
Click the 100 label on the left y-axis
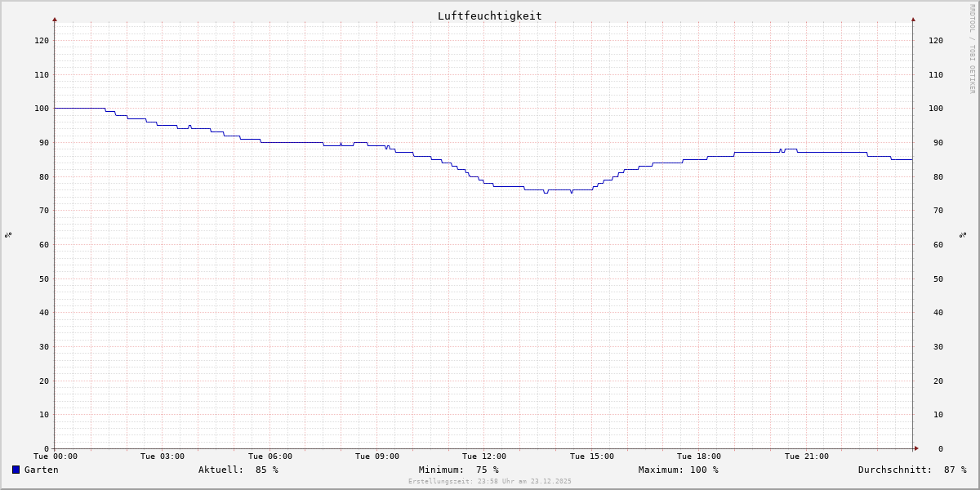click(x=41, y=109)
